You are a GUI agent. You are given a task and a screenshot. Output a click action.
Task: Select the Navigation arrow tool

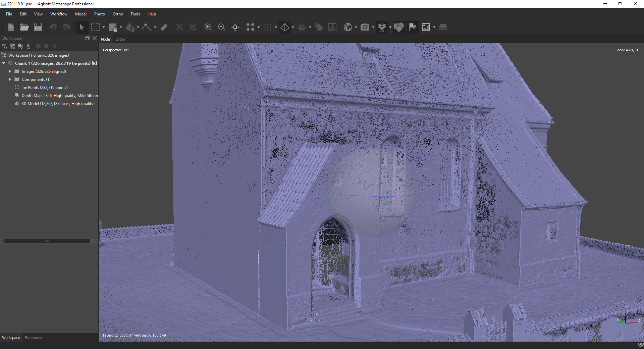click(82, 27)
